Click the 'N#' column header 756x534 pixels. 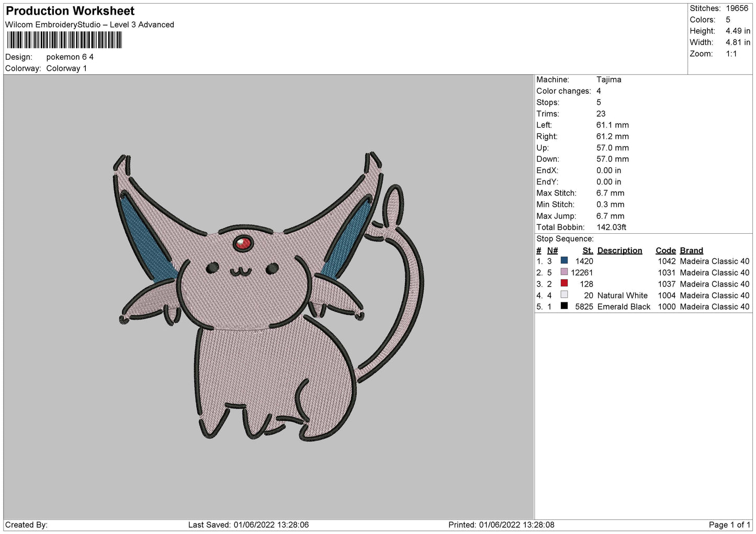pos(552,251)
